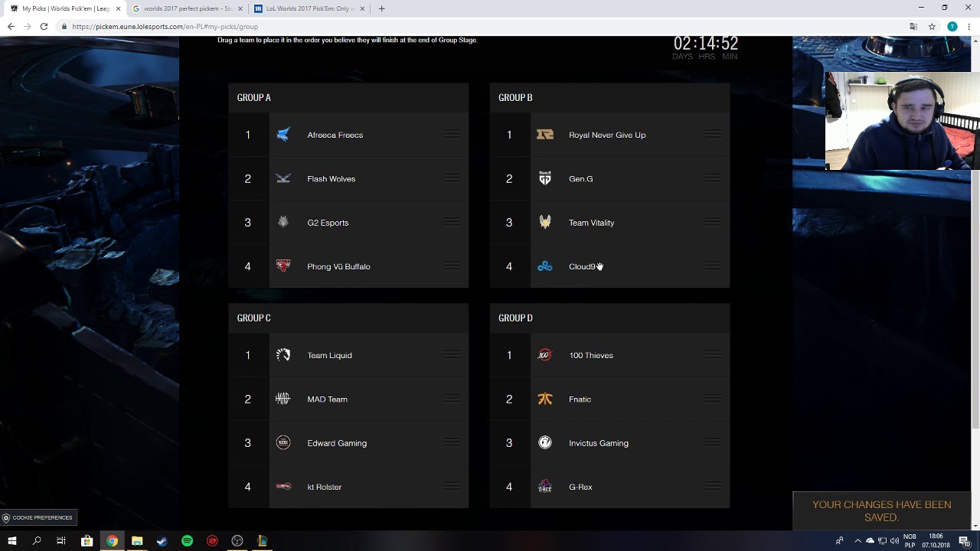
Task: Click the 100 Thieves logo
Action: (x=545, y=355)
